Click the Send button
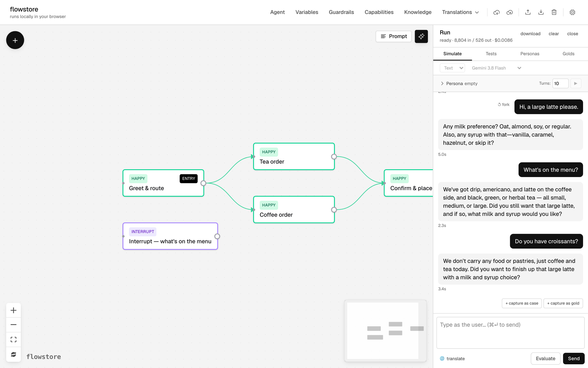This screenshot has width=588, height=368. (574, 358)
